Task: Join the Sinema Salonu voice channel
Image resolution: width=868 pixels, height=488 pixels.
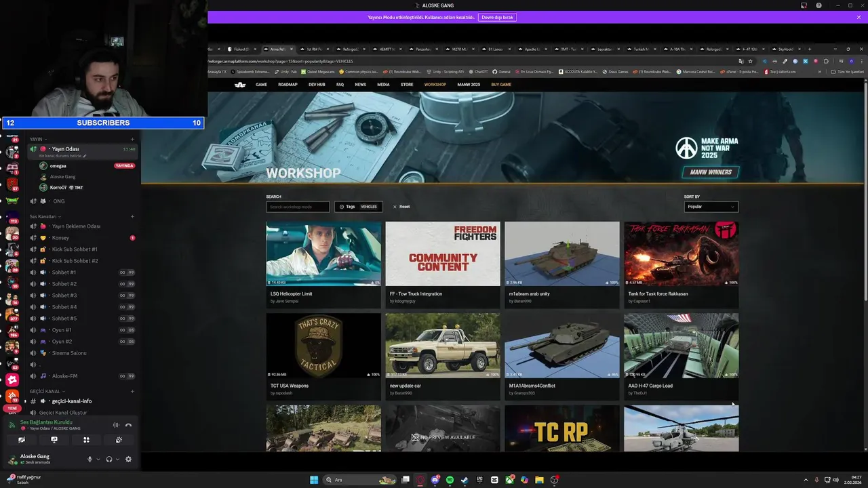Action: pyautogui.click(x=81, y=353)
